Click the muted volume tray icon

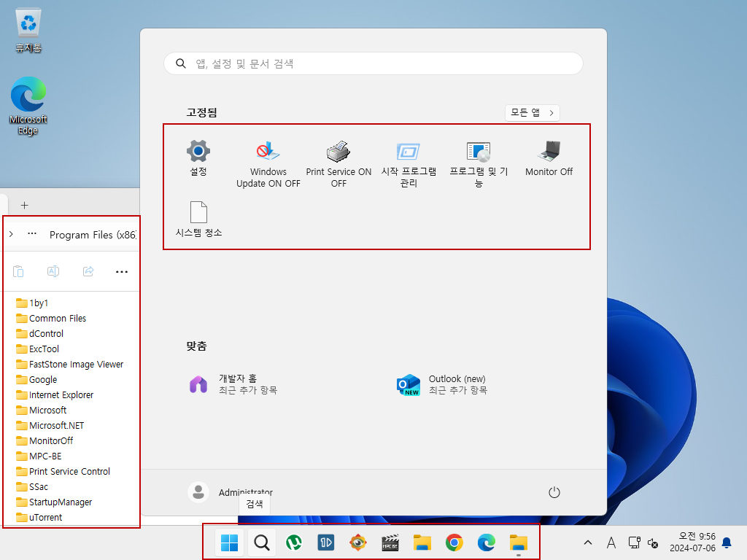pos(653,542)
